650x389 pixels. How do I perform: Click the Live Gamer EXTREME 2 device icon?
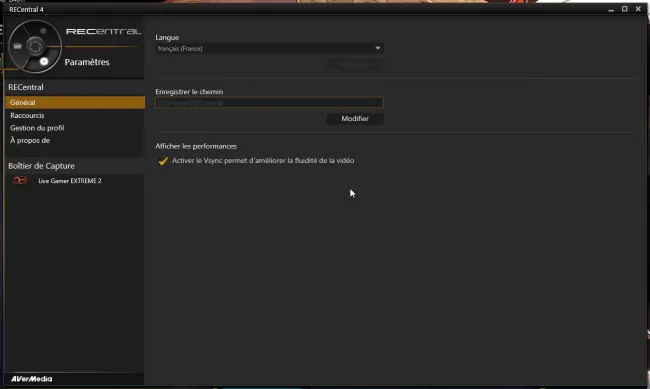[x=20, y=180]
